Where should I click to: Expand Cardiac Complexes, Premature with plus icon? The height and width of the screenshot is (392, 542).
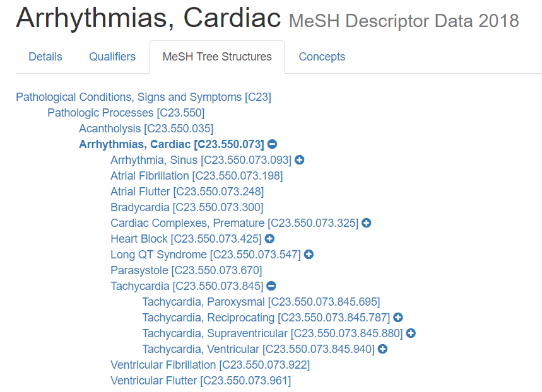point(366,223)
